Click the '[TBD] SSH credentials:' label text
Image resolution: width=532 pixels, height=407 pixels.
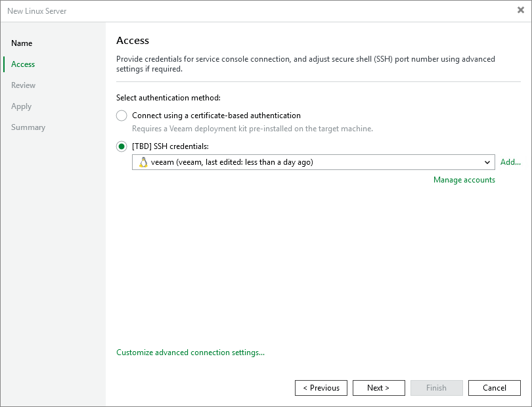click(x=170, y=146)
